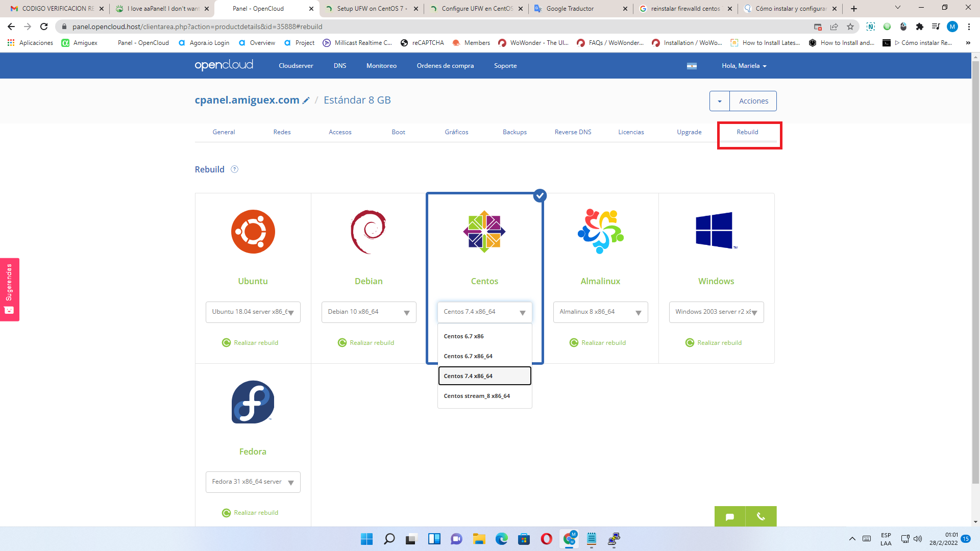Open the chat bubble support button
980x551 pixels.
729,517
